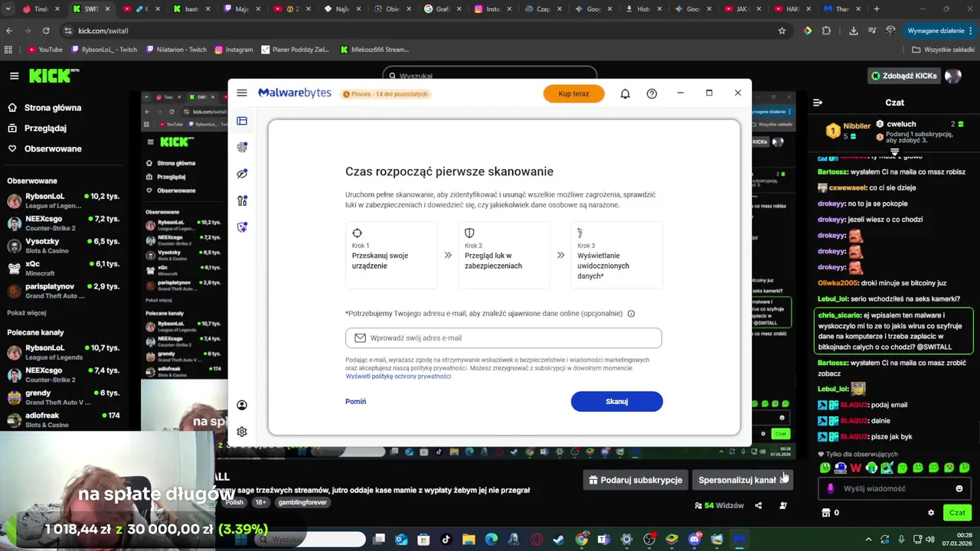The height and width of the screenshot is (551, 980).
Task: Open Malwarebytes settings gear
Action: tap(242, 432)
